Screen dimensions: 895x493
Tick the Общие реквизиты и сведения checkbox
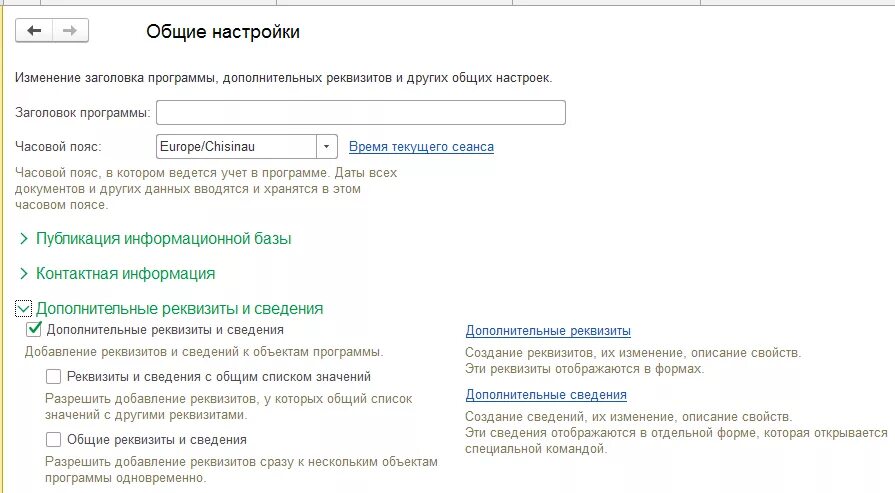54,439
